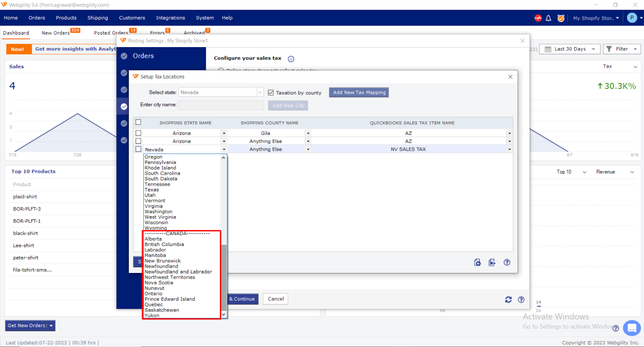Open the chat support bubble

[x=632, y=328]
